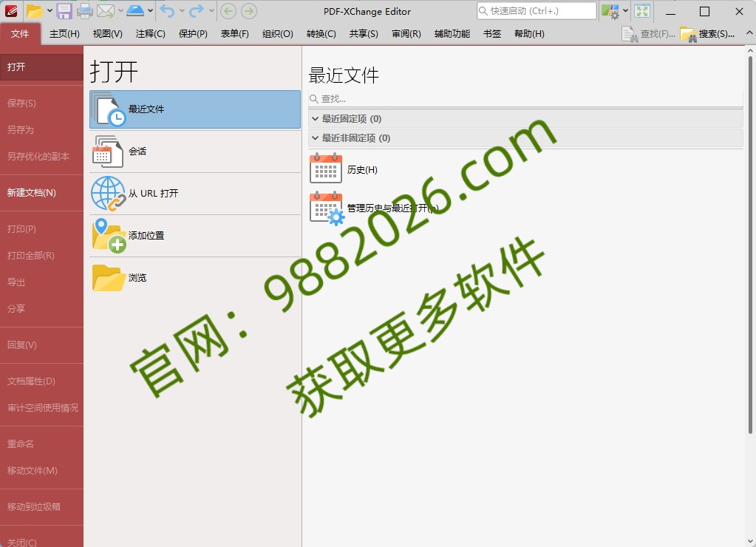Viewport: 756px width, 547px height.
Task: Click 新建文档(N) in the sidebar
Action: [30, 192]
